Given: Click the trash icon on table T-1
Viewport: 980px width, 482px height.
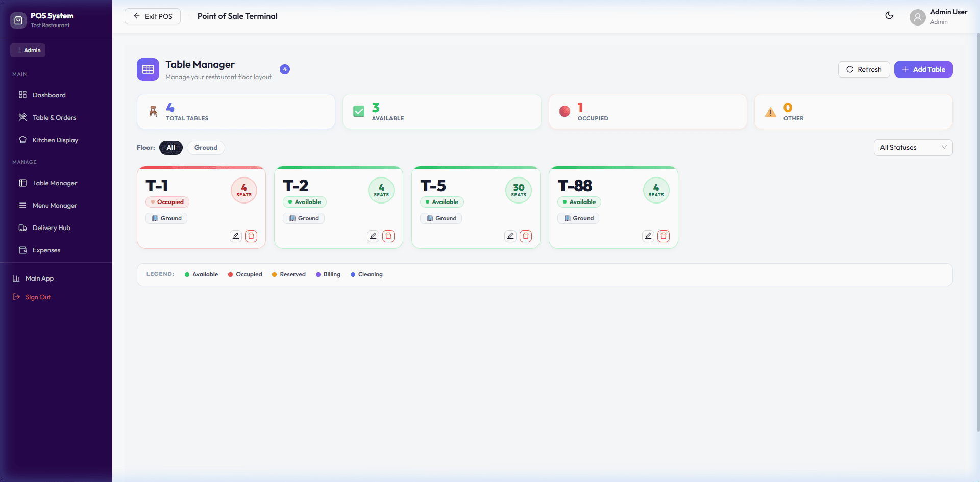Looking at the screenshot, I should [x=251, y=236].
